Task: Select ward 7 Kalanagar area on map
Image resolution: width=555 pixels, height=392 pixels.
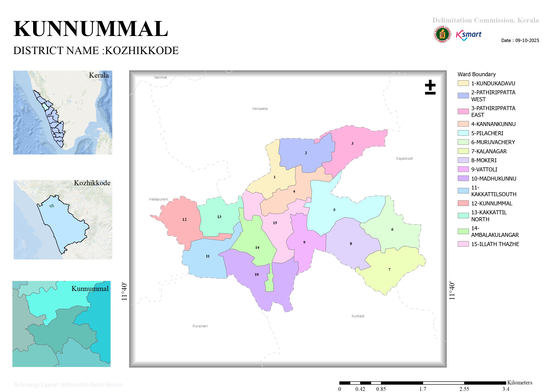Action: [389, 269]
